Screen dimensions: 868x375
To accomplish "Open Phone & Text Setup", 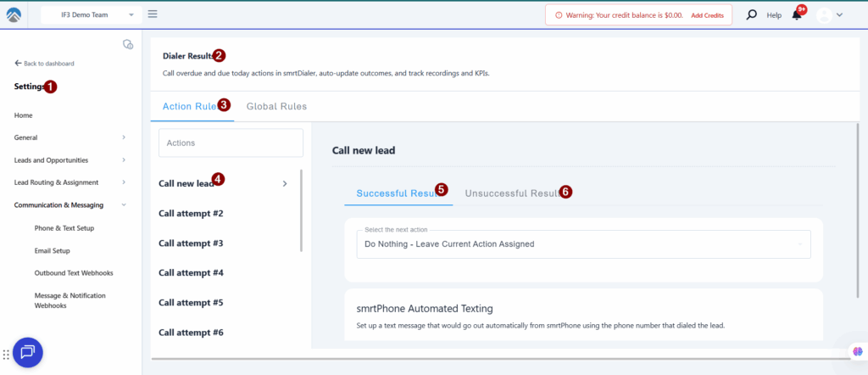I will 64,228.
